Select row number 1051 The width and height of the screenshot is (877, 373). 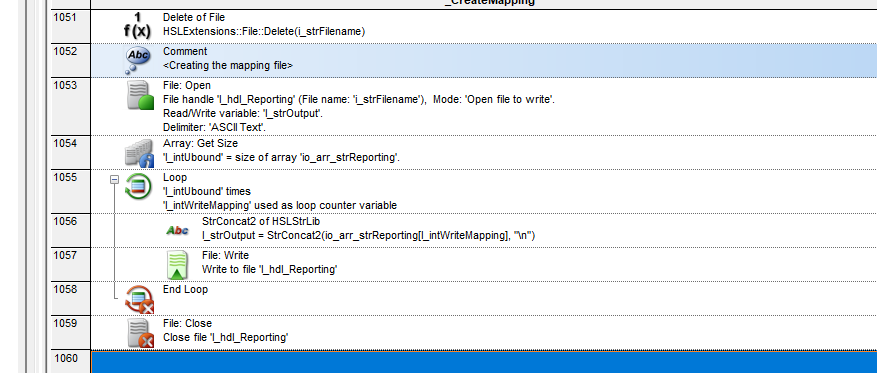click(71, 26)
